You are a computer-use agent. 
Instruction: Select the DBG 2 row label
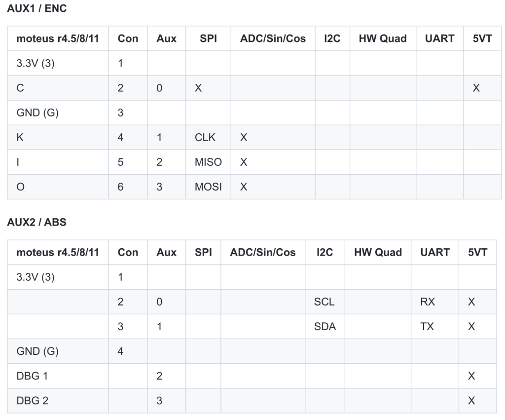click(x=32, y=400)
